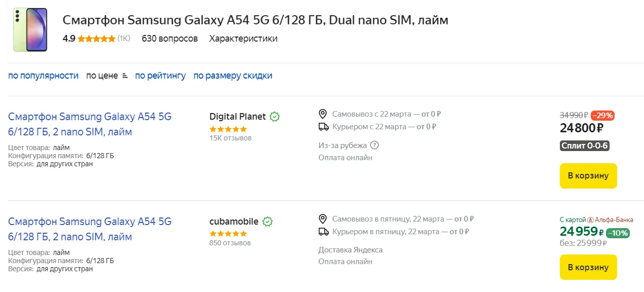The height and width of the screenshot is (292, 644).
Task: Open Digital Planet offer title link
Action: coord(90,124)
